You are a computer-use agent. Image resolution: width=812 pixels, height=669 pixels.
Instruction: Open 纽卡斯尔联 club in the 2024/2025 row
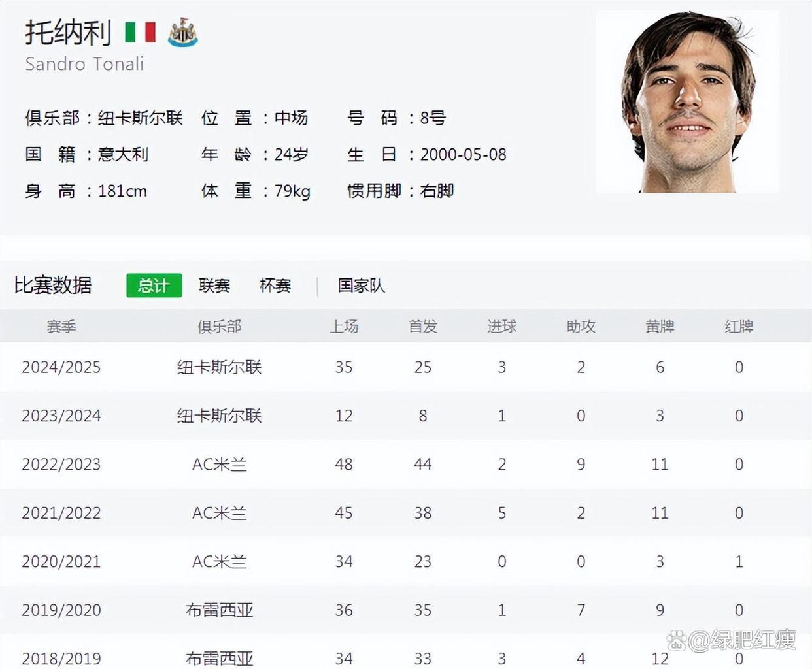(x=220, y=367)
